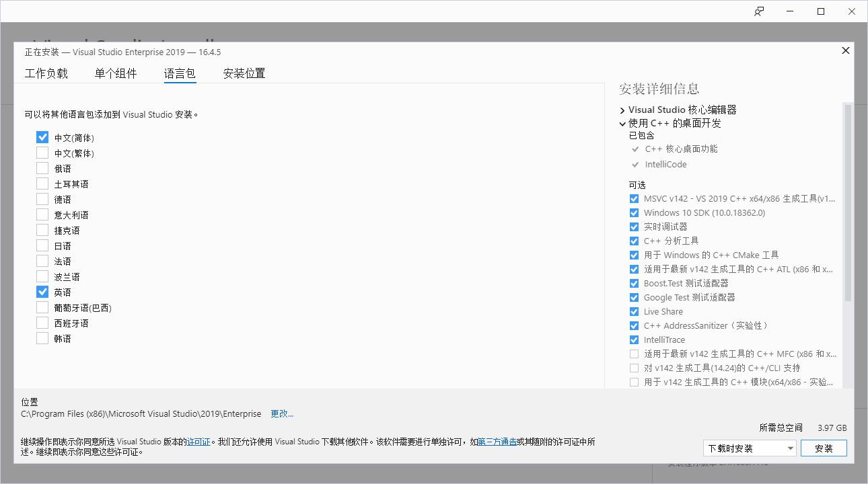Check the 德语 language pack
The image size is (868, 484).
(42, 199)
